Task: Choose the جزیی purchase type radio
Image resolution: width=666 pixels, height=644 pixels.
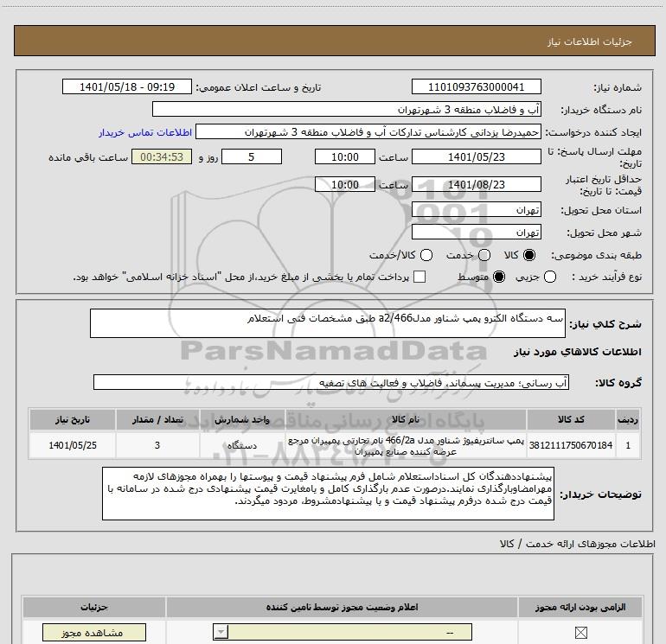Action: [x=550, y=277]
